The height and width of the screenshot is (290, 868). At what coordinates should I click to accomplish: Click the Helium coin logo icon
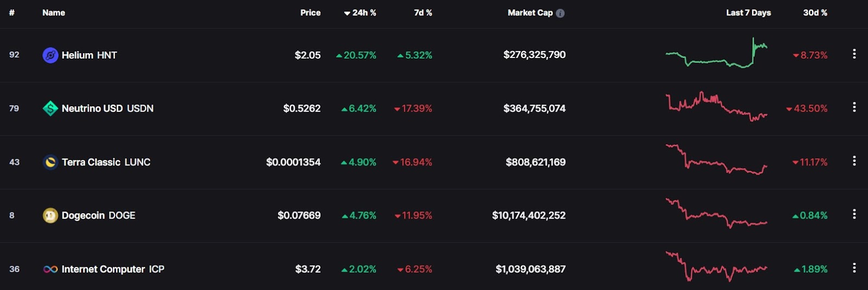click(x=50, y=55)
